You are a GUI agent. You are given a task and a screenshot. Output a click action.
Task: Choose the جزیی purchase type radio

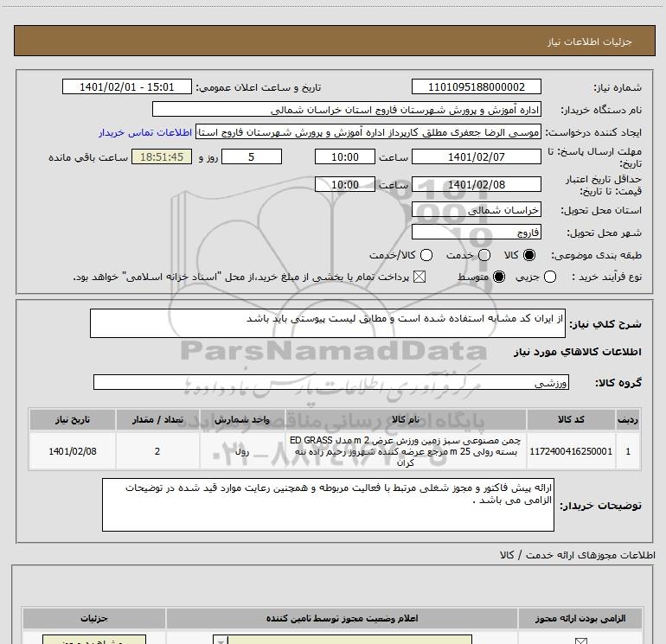(550, 277)
